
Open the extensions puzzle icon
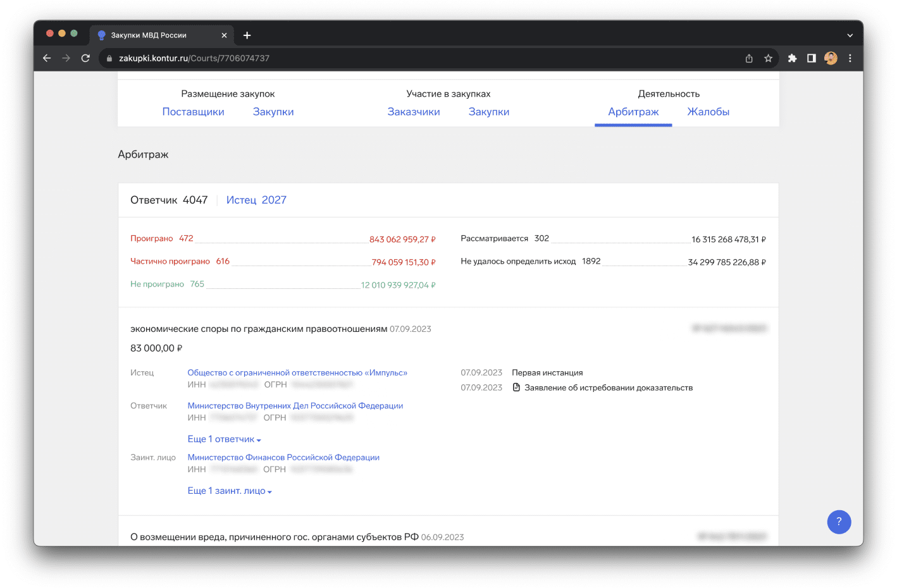(792, 58)
